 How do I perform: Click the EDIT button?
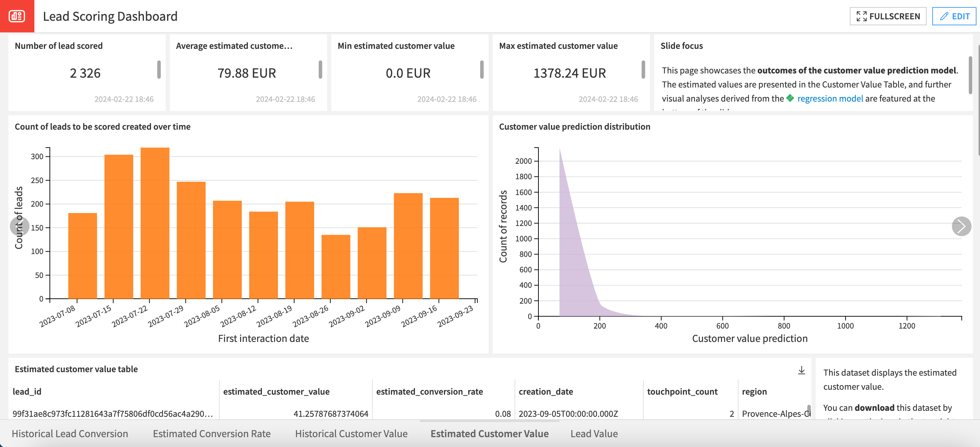(x=954, y=16)
